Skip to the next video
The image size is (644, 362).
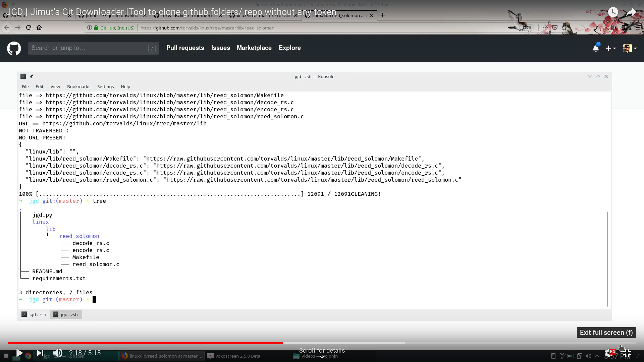(40, 353)
